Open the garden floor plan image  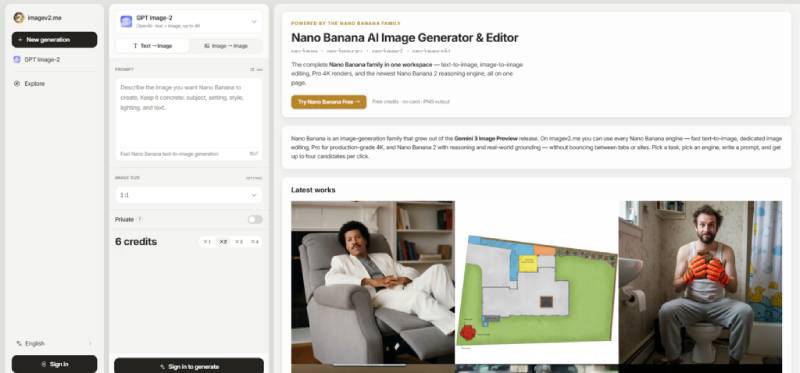click(x=537, y=282)
